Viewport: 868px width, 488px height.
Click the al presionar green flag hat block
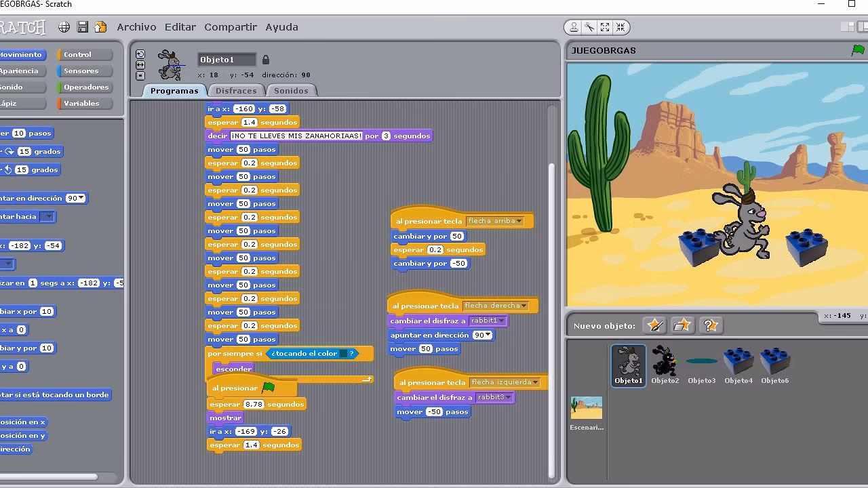(x=251, y=388)
